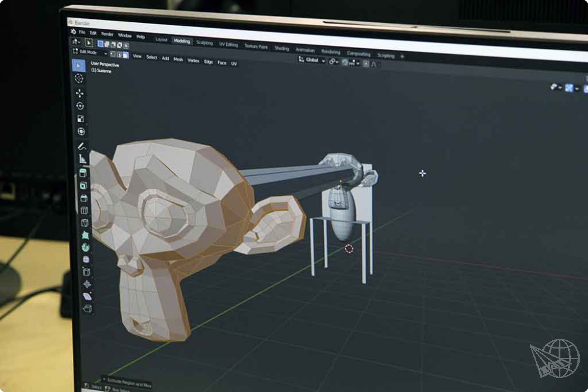Open the Help menu

click(141, 36)
